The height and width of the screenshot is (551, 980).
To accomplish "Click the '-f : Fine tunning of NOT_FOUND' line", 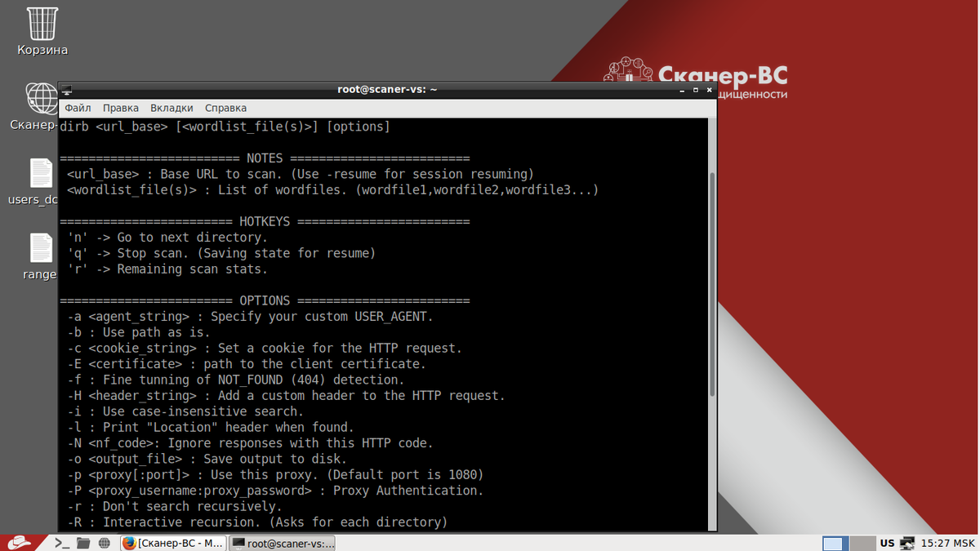I will click(237, 380).
